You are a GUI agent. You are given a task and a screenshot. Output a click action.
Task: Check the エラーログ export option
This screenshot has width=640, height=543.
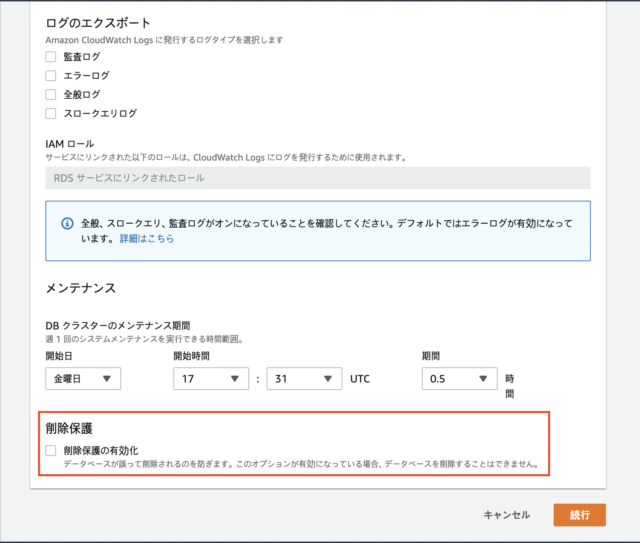51,76
